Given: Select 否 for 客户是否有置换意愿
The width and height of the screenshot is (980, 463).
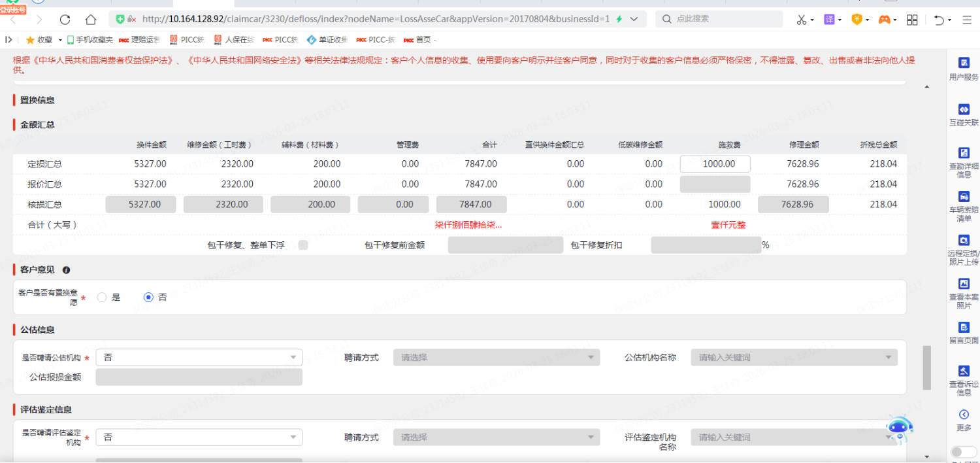Looking at the screenshot, I should [x=148, y=297].
